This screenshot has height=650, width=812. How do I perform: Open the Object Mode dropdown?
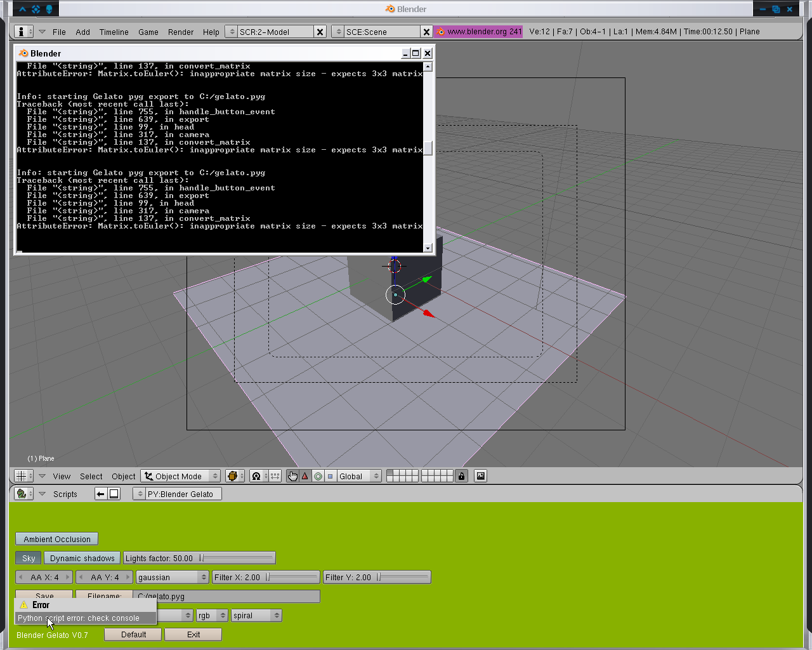point(181,476)
